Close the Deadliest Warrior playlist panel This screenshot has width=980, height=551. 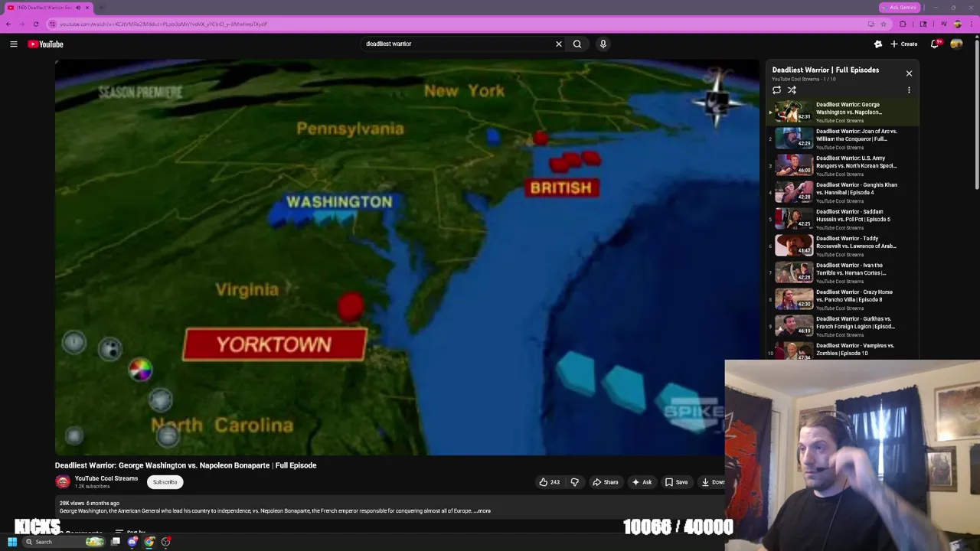click(909, 73)
